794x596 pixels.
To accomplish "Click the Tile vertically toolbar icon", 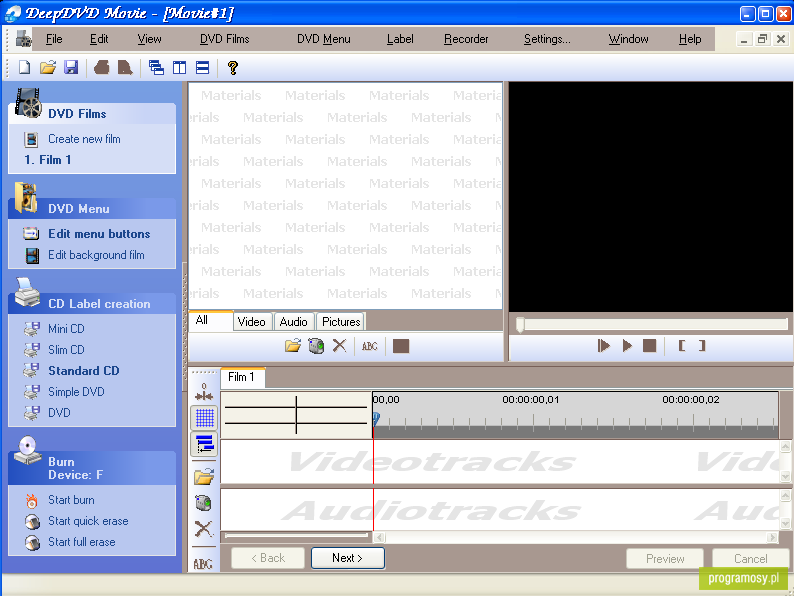I will [179, 67].
